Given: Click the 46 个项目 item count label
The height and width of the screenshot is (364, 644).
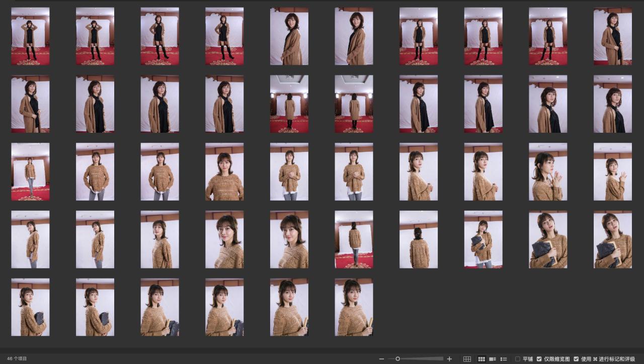Looking at the screenshot, I should [17, 359].
